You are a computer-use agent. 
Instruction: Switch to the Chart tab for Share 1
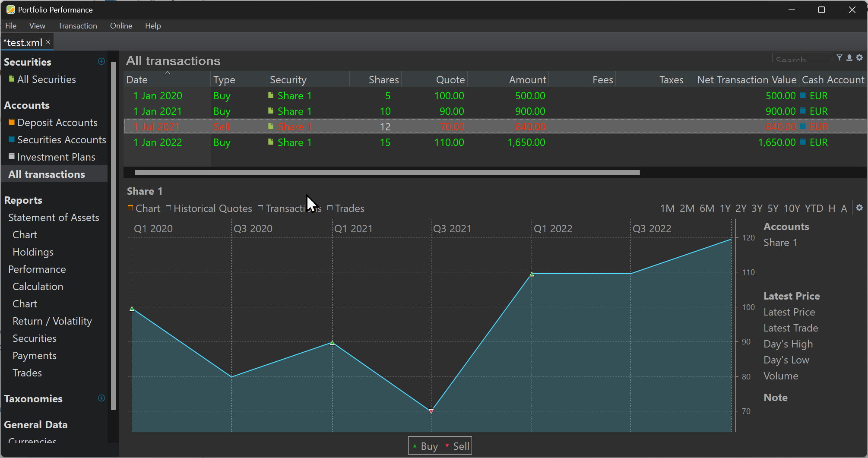coord(144,208)
